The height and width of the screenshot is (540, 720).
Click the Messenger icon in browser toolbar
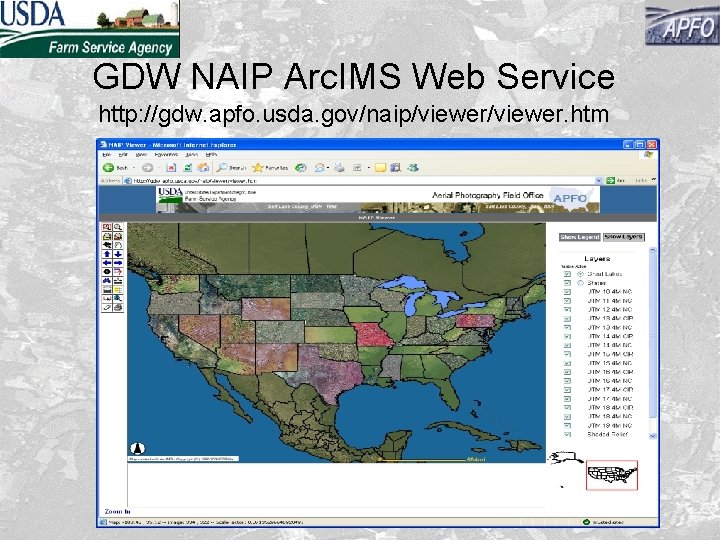[x=413, y=168]
